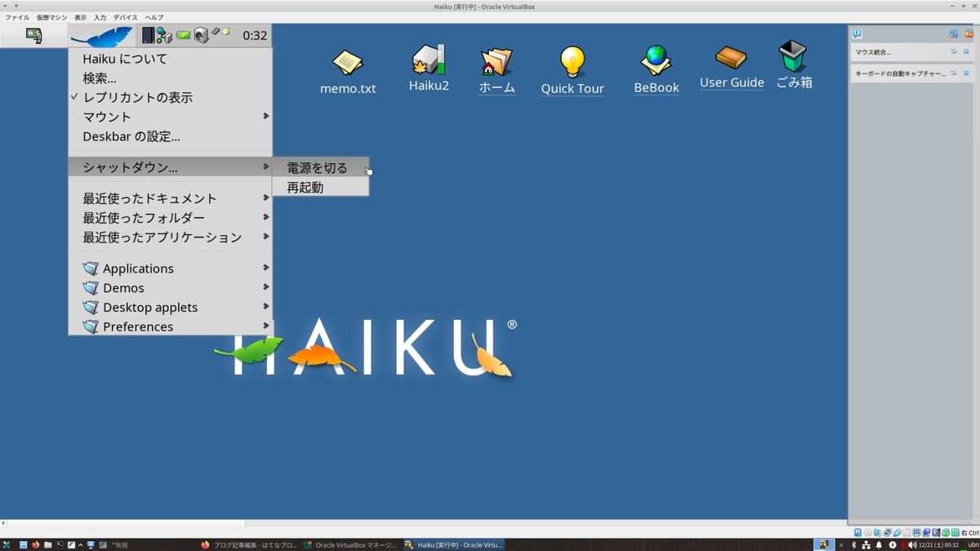Open host Firefox launcher in taskbar
This screenshot has width=980, height=551.
pos(36,544)
